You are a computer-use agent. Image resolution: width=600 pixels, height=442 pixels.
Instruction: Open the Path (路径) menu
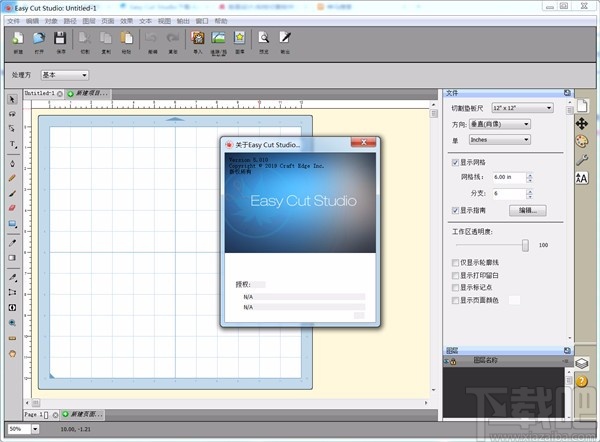coord(70,21)
